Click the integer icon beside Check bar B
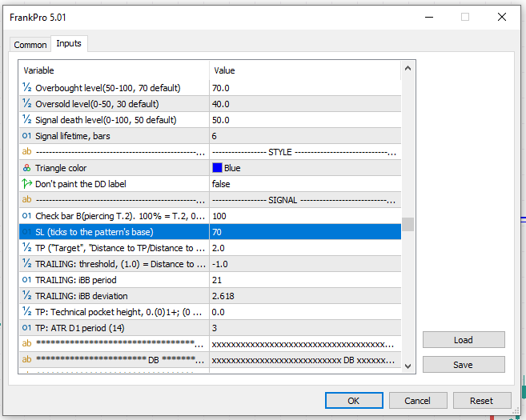The width and height of the screenshot is (526, 420). click(x=26, y=216)
